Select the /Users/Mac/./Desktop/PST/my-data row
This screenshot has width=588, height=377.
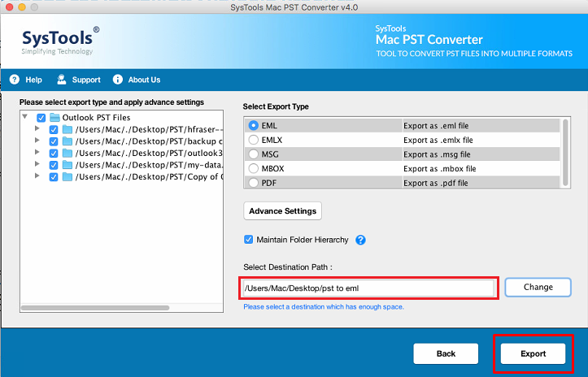tap(150, 165)
